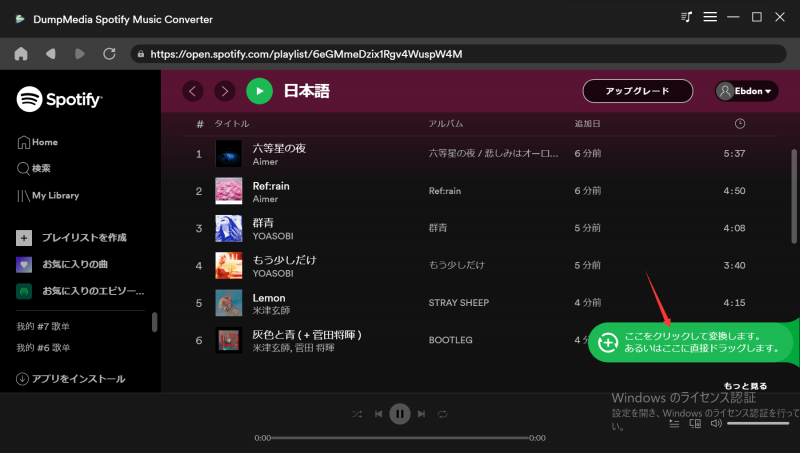Toggle shuffle in the player bar

point(357,414)
